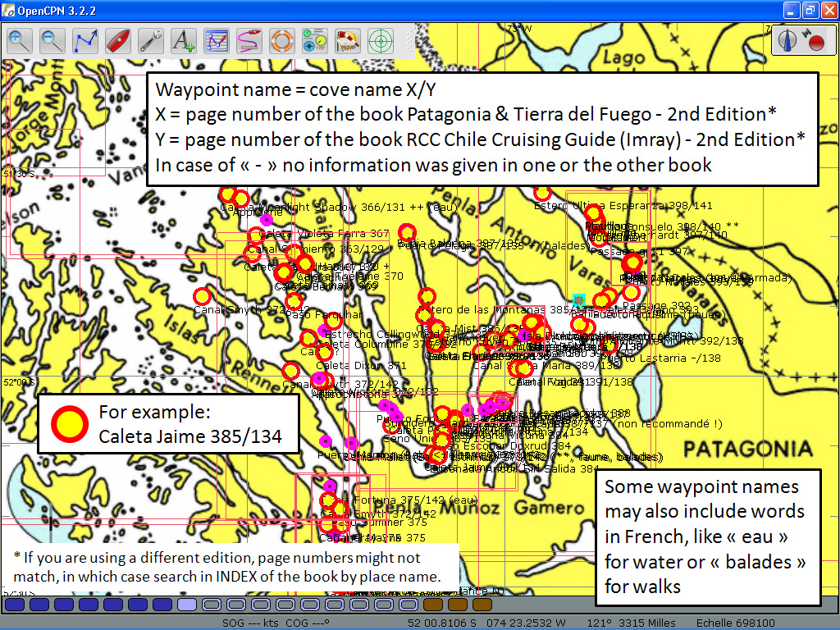
Task: Click the red GPS status indicator
Action: (x=815, y=41)
